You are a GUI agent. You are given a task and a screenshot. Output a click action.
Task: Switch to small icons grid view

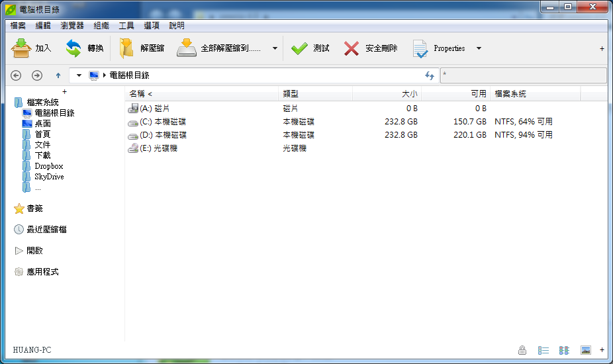[564, 350]
